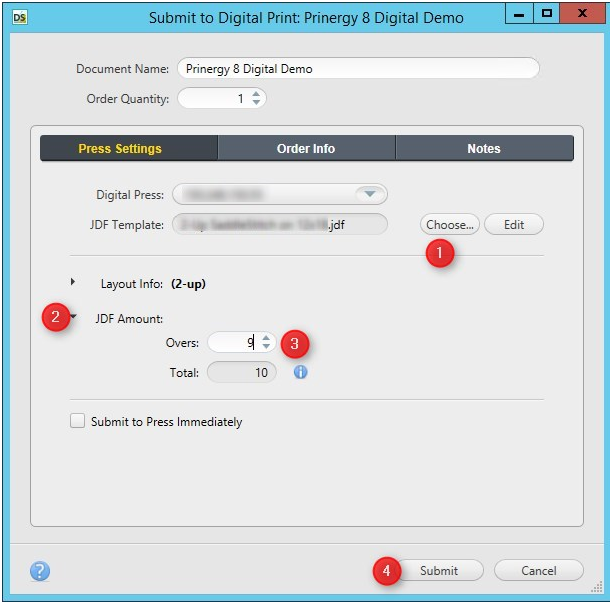Close the dialog with the red X

[582, 14]
